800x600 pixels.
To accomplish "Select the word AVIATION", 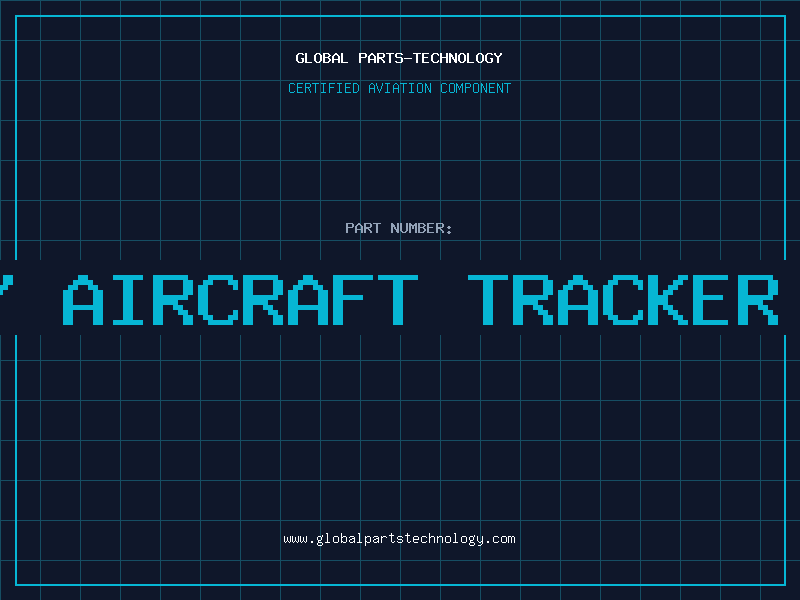I will tap(400, 88).
